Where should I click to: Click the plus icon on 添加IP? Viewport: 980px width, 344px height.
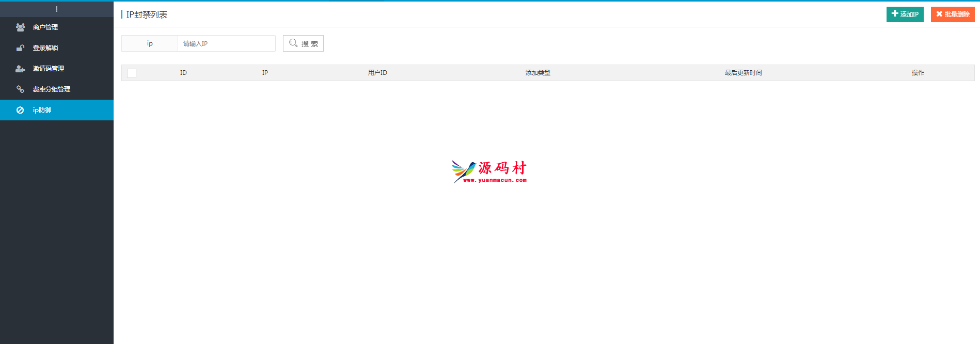pyautogui.click(x=895, y=14)
